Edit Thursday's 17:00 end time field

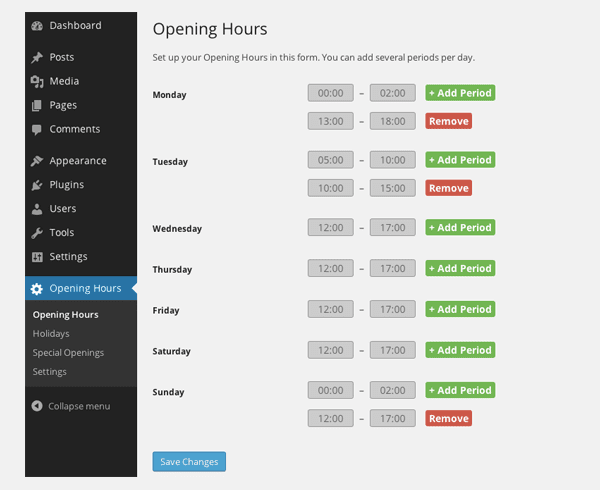coord(393,269)
